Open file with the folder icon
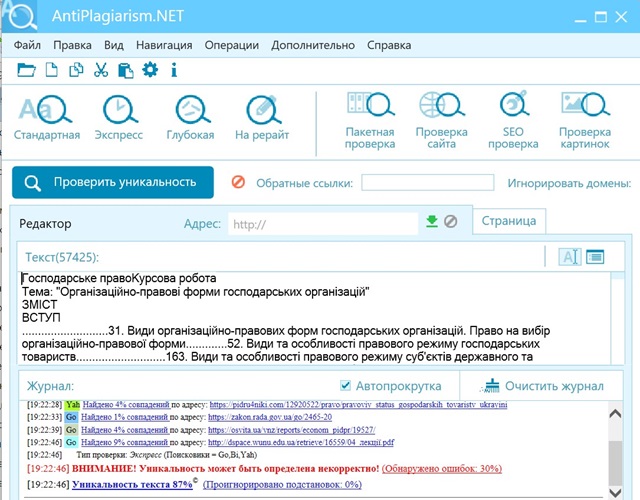Image resolution: width=640 pixels, height=500 pixels. tap(27, 70)
